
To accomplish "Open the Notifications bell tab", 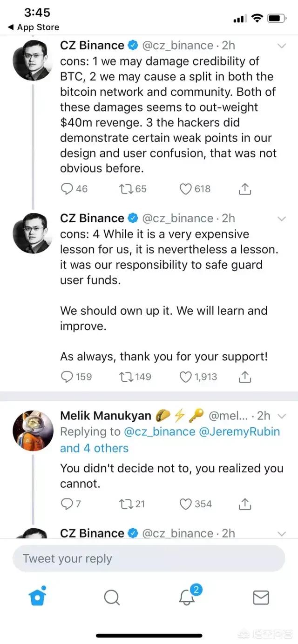I will click(187, 597).
